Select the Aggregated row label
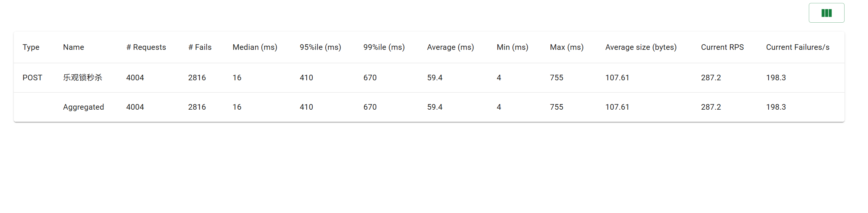The height and width of the screenshot is (213, 868). click(x=83, y=107)
